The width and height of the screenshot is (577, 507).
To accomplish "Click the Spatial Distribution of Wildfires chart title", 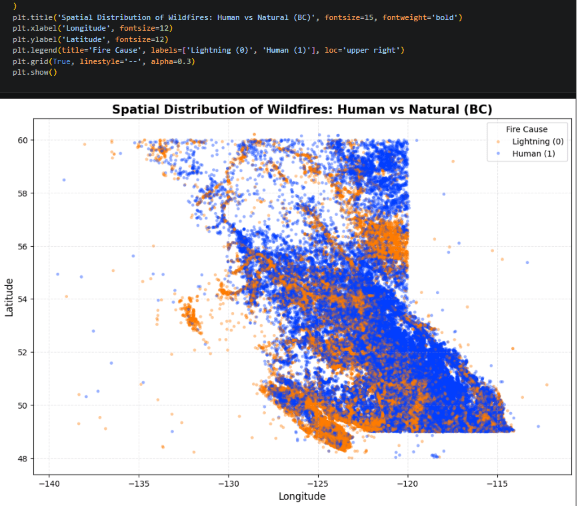I will click(302, 110).
